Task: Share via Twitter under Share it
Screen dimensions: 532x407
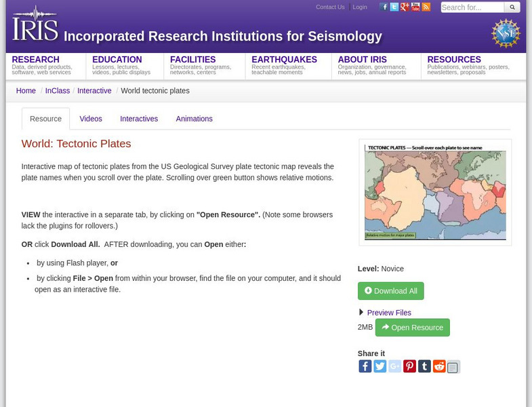Action: coord(380,366)
